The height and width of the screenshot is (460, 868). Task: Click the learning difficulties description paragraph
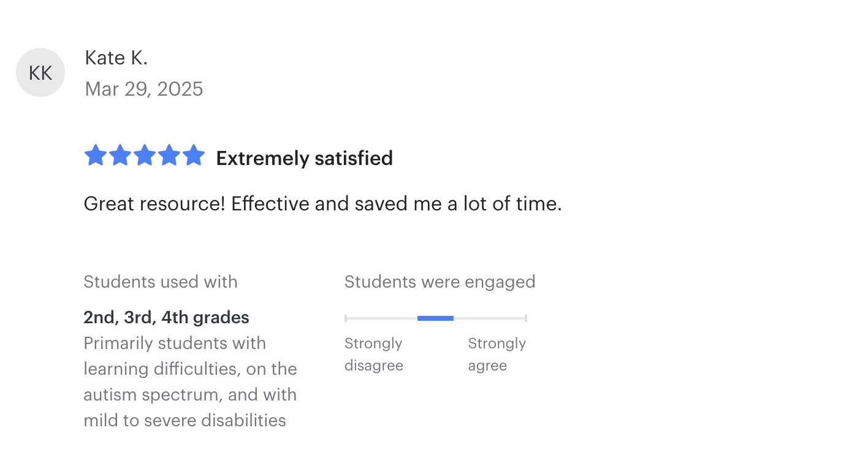point(191,381)
